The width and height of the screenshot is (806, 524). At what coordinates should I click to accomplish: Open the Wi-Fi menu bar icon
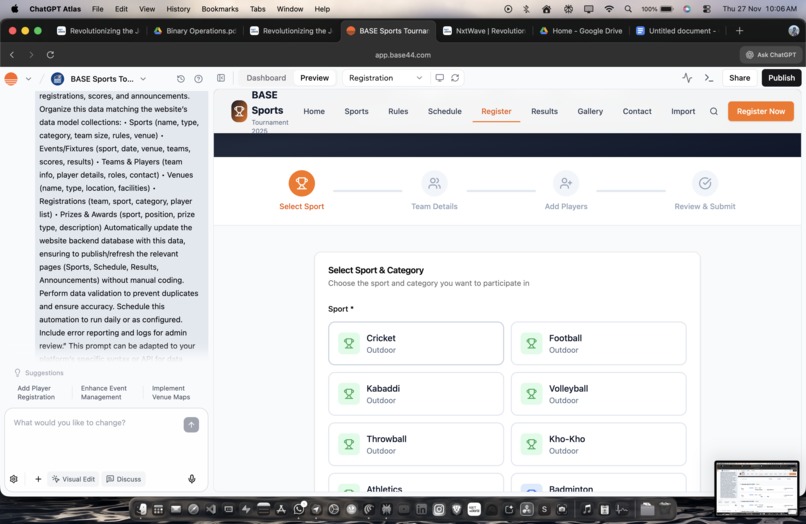point(609,9)
